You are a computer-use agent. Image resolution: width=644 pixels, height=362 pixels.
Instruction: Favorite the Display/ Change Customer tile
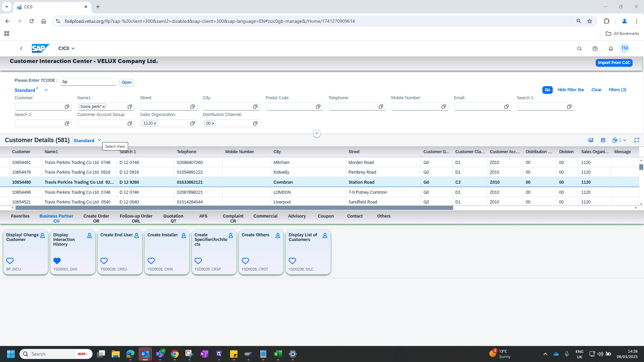point(10,261)
